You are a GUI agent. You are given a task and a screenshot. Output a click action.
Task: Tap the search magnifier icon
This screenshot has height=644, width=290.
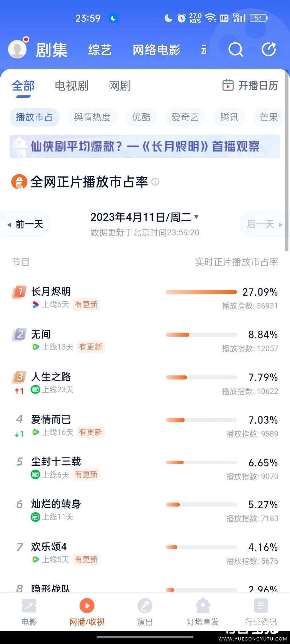tap(236, 50)
